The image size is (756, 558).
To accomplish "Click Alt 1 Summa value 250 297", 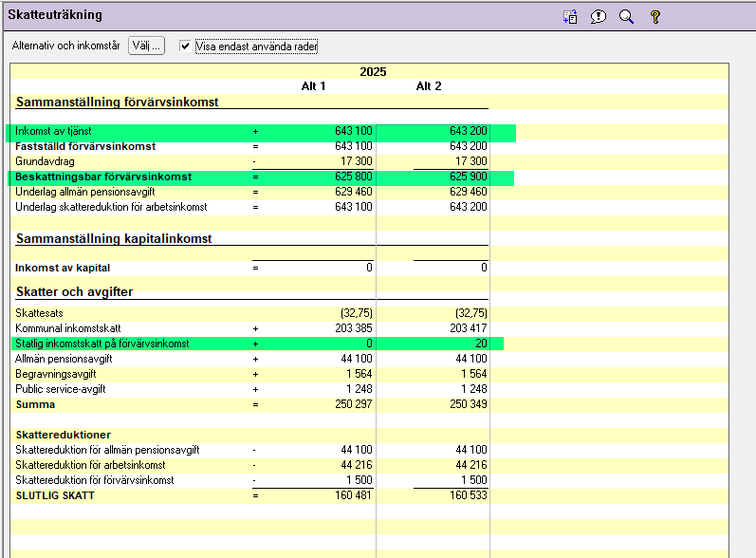I will pos(353,404).
